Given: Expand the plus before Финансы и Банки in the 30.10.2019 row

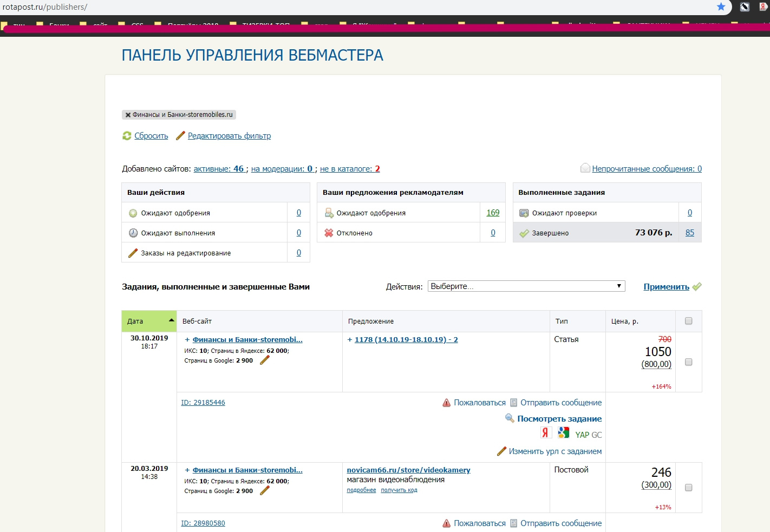Looking at the screenshot, I should tap(187, 340).
